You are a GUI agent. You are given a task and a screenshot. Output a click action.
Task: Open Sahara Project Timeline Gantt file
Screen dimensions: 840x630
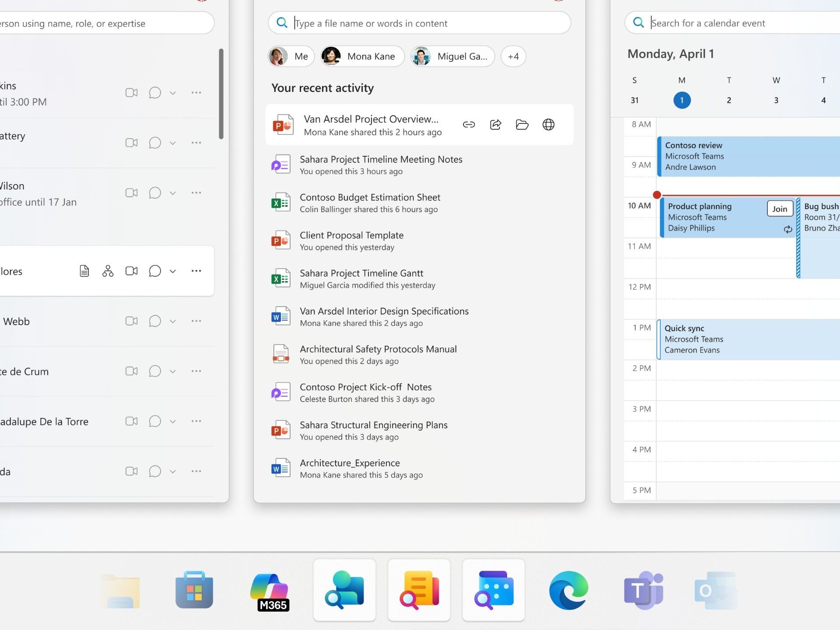tap(419, 279)
